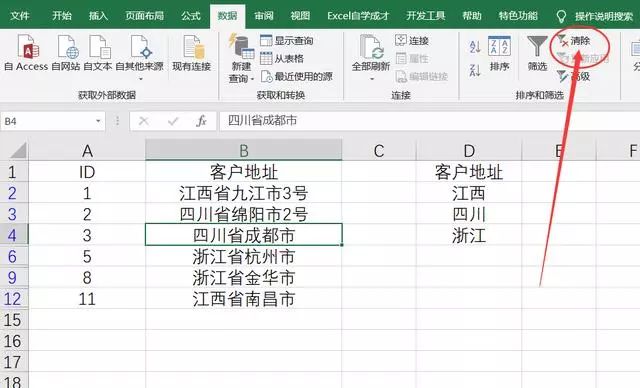Sort descending Z to A icon
Viewport: 640px width, 388px height.
(475, 70)
